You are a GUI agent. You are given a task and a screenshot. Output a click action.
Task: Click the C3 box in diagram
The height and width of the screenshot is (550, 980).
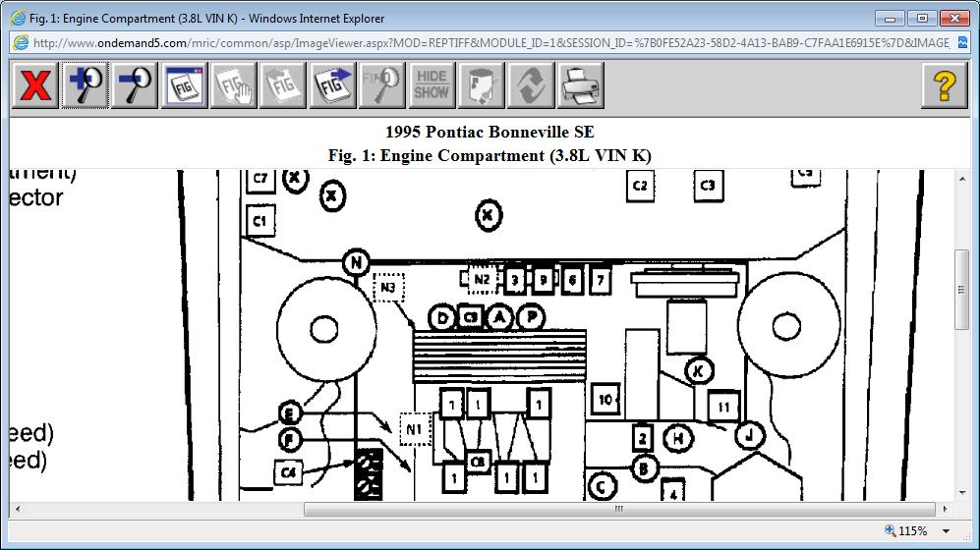[708, 186]
